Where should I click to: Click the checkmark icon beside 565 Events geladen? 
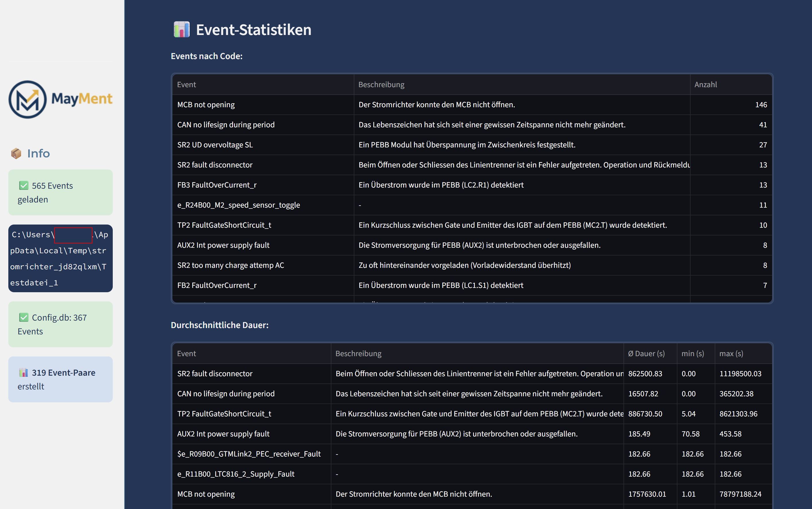[24, 185]
